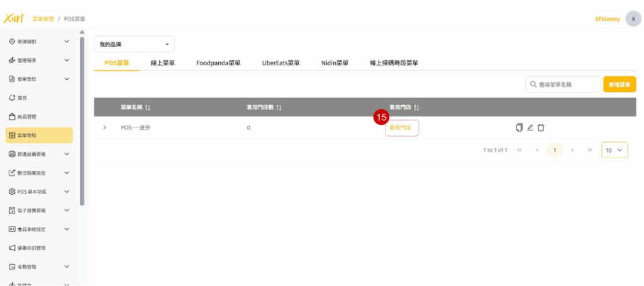Viewport: 644px width, 286px height.
Task: Open the 我的品牌 brand dropdown
Action: coord(134,45)
